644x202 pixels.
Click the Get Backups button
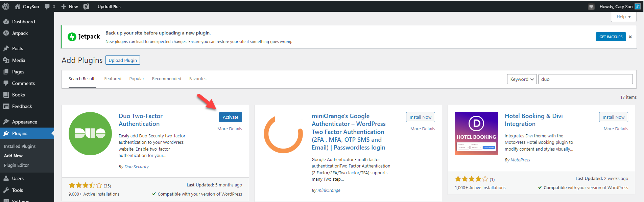pos(611,37)
